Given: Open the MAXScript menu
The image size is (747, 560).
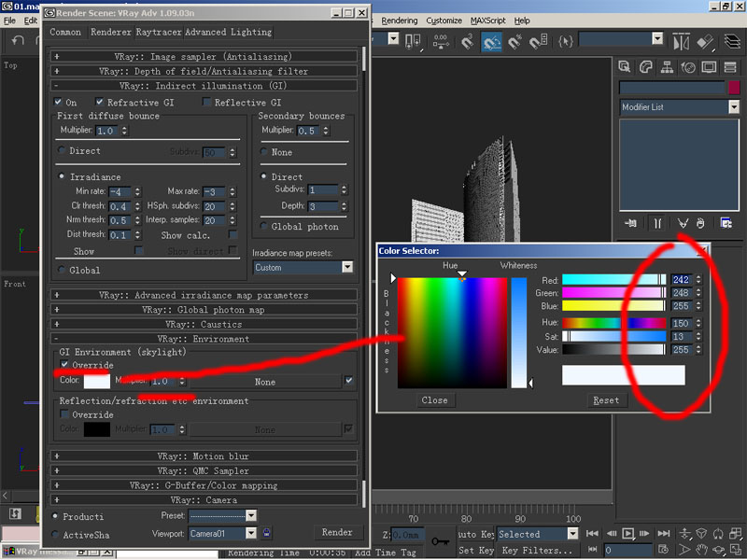Looking at the screenshot, I should click(487, 21).
